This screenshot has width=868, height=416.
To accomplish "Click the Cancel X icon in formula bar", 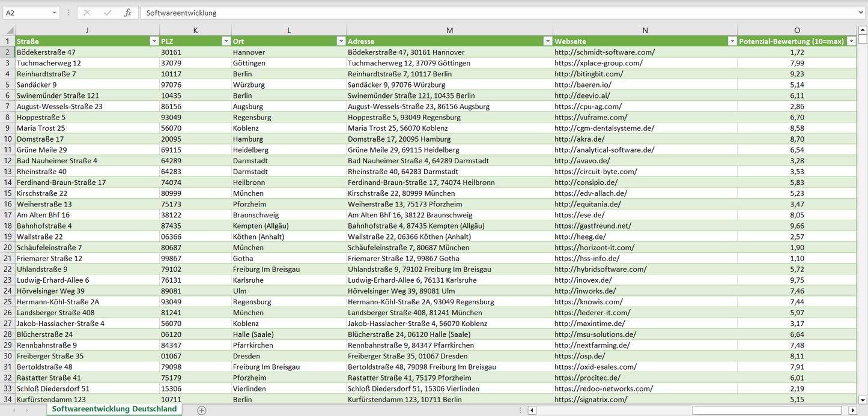I will click(x=87, y=13).
